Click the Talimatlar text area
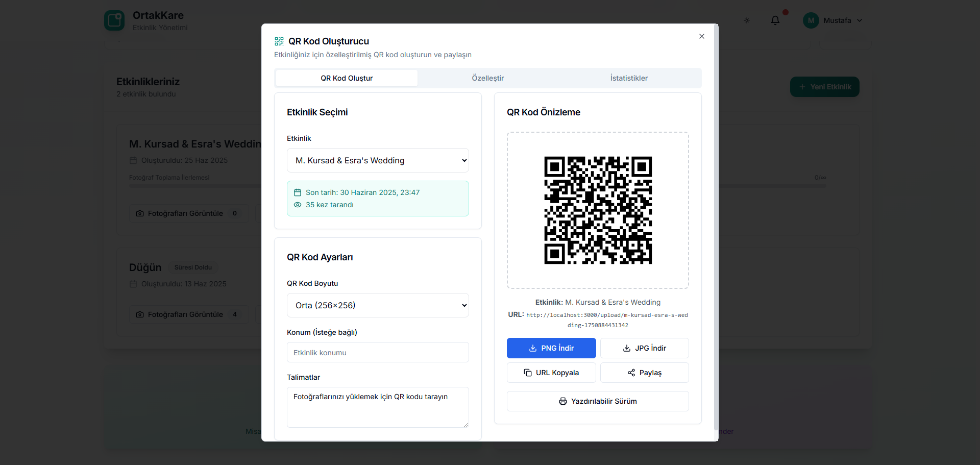 coord(378,407)
